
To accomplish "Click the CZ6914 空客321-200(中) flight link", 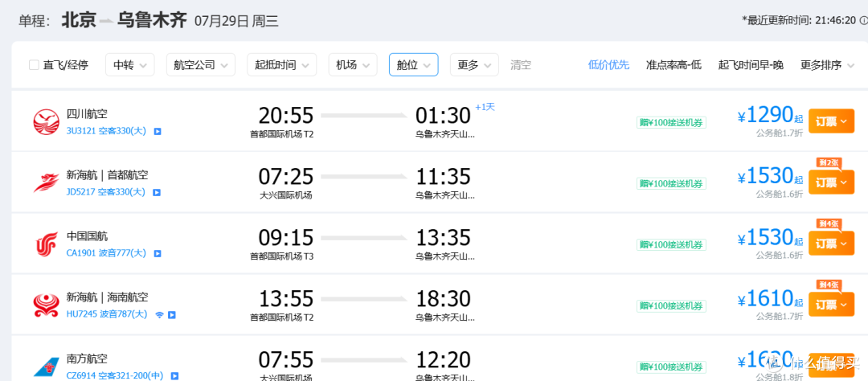I will coord(115,375).
